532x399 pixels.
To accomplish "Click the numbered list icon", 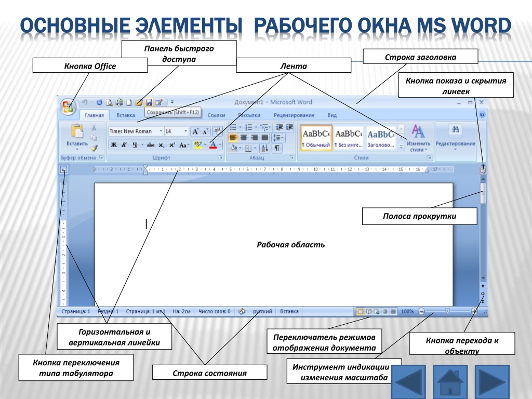I will click(x=249, y=127).
